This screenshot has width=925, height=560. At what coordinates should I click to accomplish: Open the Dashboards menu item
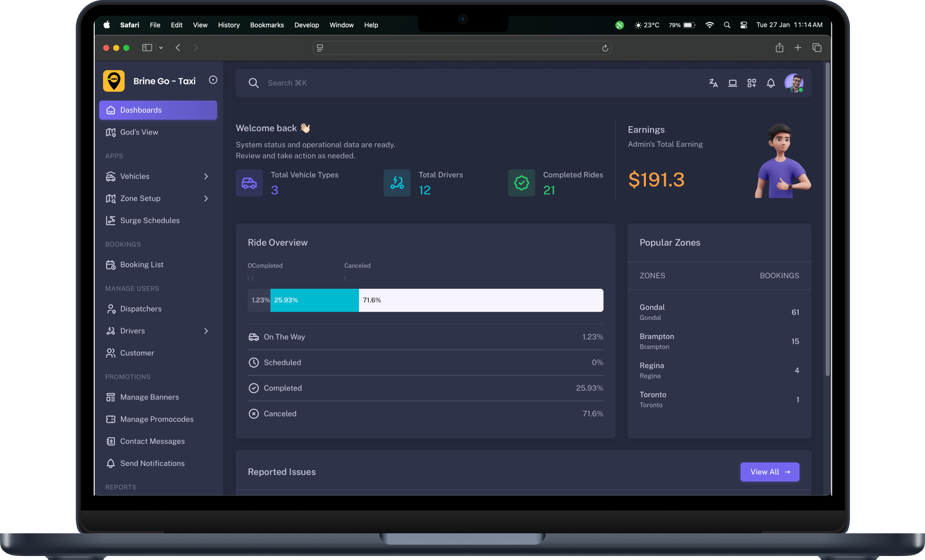click(x=158, y=110)
